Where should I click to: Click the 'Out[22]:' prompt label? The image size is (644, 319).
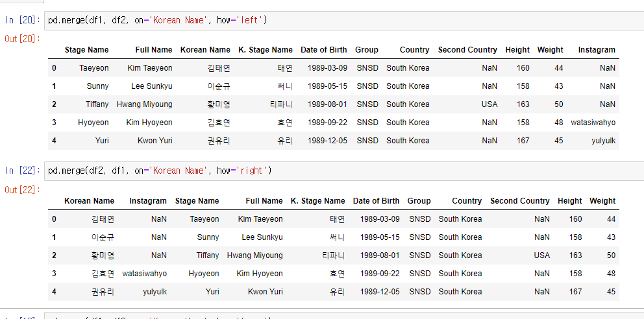click(x=22, y=189)
